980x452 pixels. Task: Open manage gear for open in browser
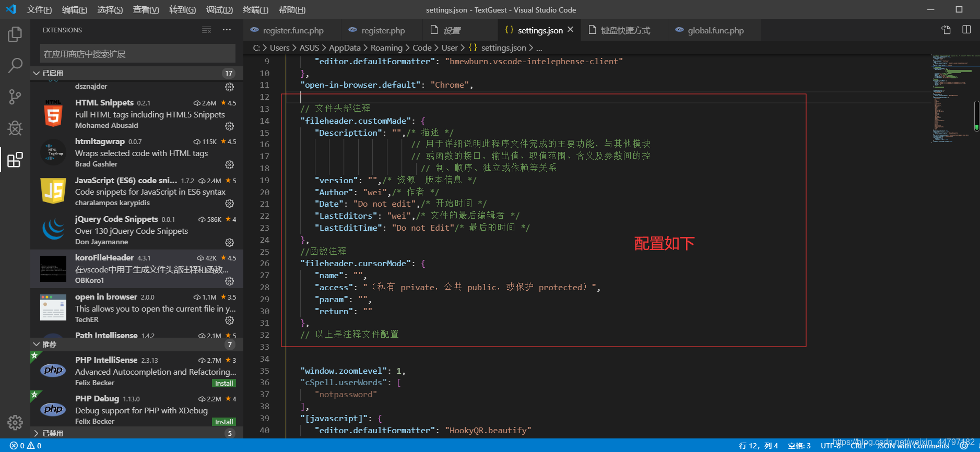pyautogui.click(x=229, y=320)
